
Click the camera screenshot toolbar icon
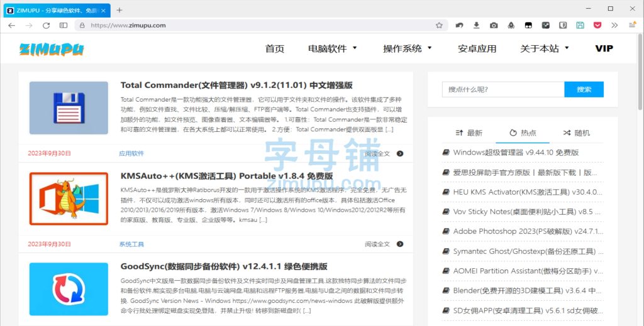(x=494, y=25)
